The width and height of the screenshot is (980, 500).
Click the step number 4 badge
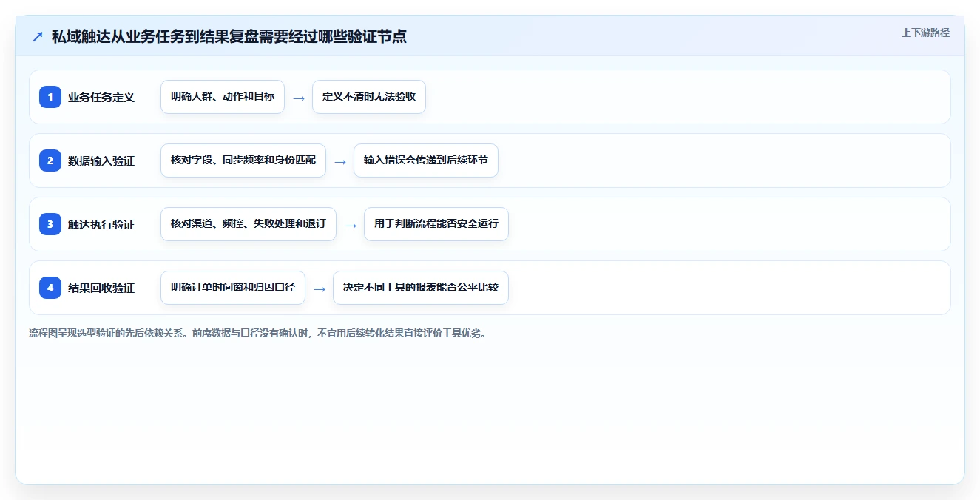pos(50,288)
